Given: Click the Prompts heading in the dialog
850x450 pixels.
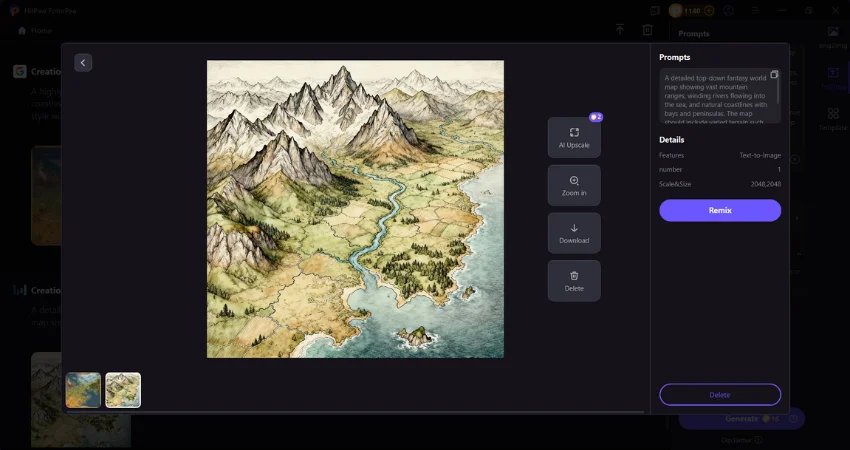Looking at the screenshot, I should [x=674, y=57].
